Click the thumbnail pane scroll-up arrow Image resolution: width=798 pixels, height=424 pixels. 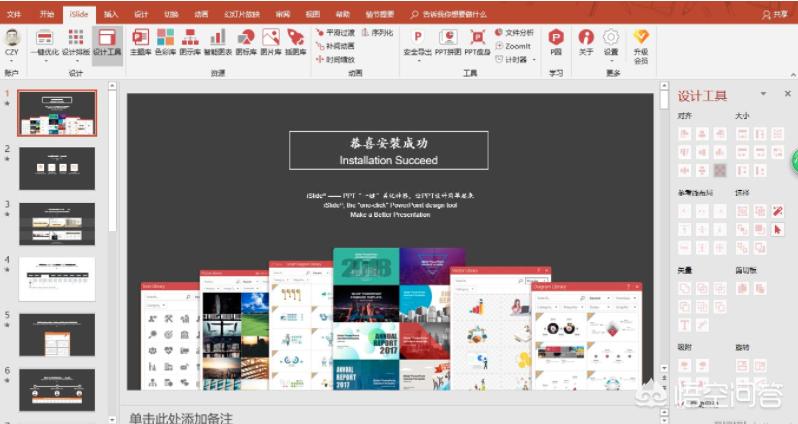(112, 86)
